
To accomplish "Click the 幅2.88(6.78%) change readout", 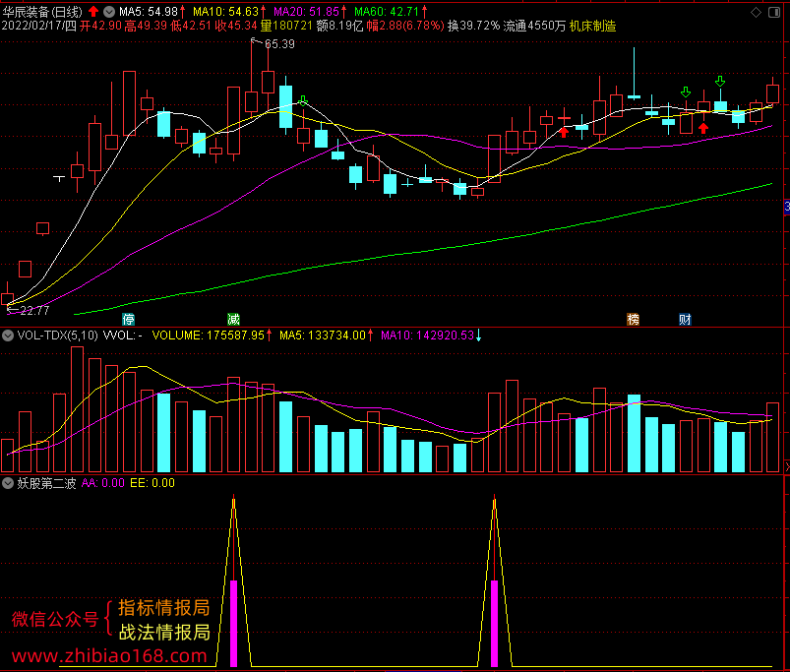I will coord(405,27).
